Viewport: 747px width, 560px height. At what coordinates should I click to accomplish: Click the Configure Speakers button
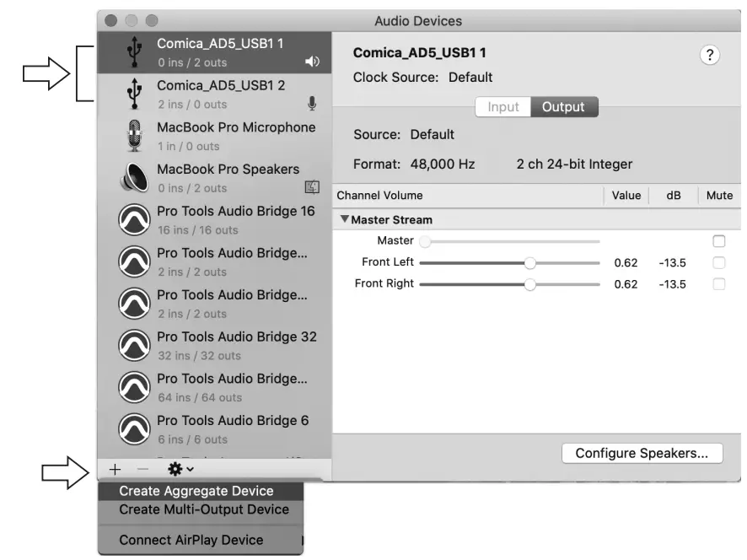641,454
